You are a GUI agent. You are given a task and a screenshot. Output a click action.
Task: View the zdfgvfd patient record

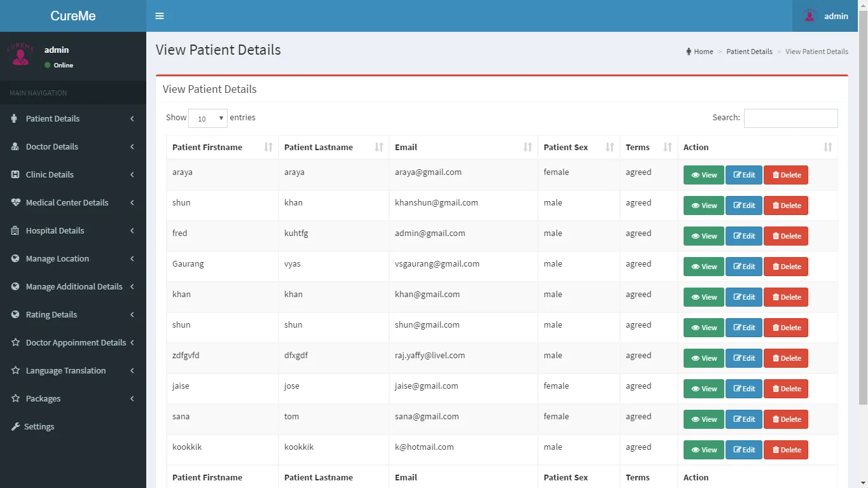tap(703, 358)
